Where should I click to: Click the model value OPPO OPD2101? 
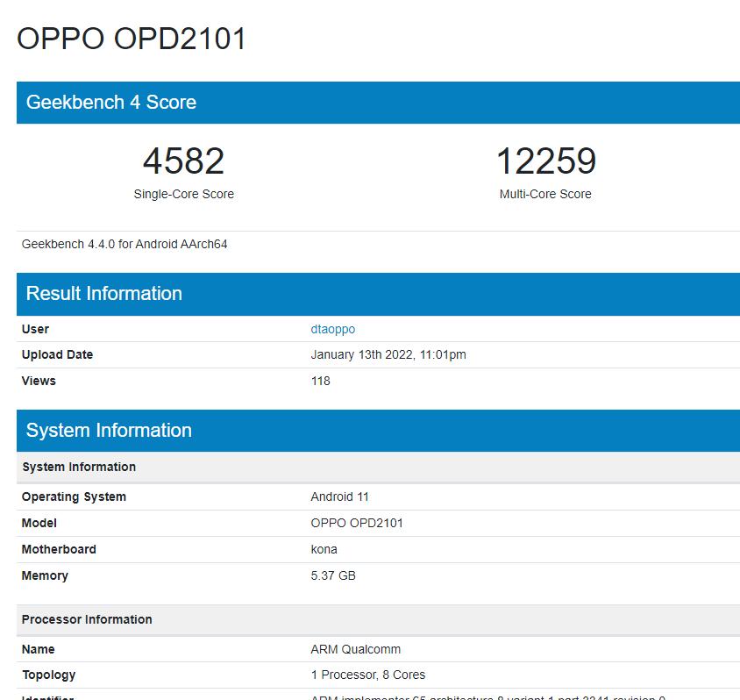357,523
